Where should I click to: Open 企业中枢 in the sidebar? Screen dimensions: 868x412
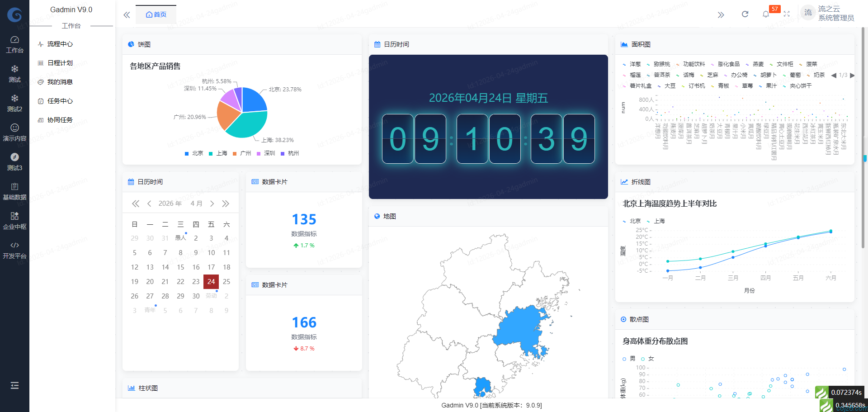(x=14, y=221)
